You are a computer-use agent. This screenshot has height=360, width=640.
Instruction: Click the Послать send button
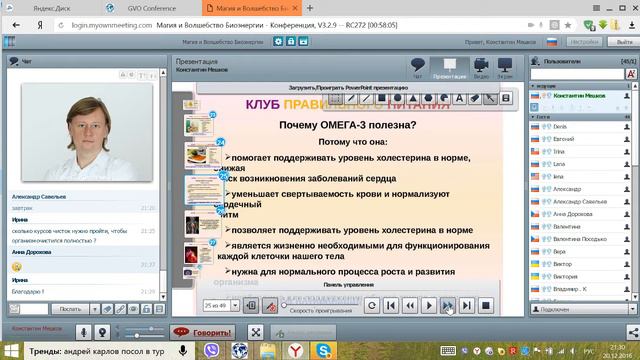[x=70, y=309]
